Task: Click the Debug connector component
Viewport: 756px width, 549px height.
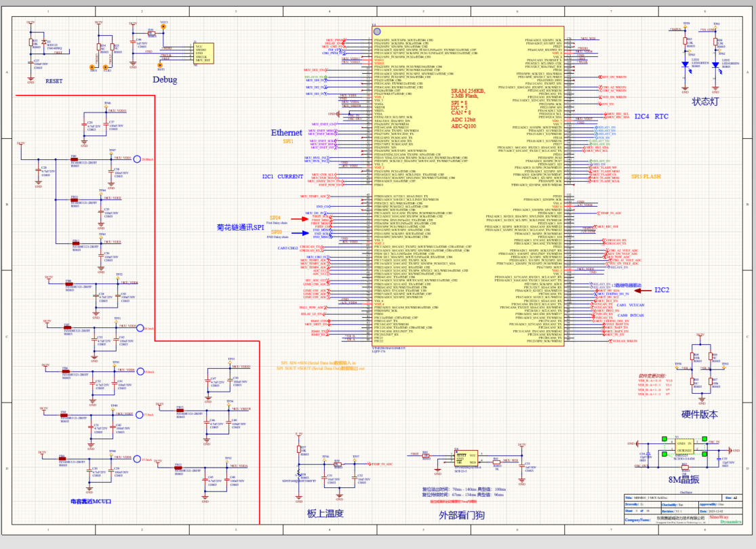Action: 203,54
